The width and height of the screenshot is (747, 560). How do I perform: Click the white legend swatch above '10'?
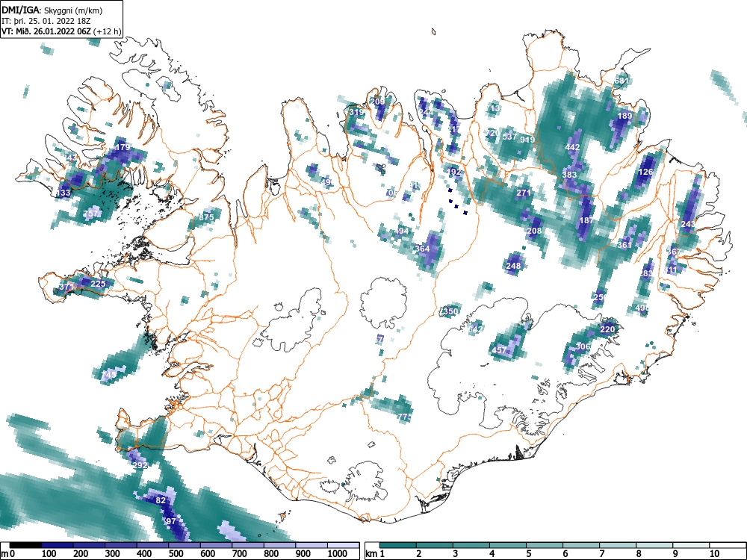pyautogui.click(x=727, y=545)
